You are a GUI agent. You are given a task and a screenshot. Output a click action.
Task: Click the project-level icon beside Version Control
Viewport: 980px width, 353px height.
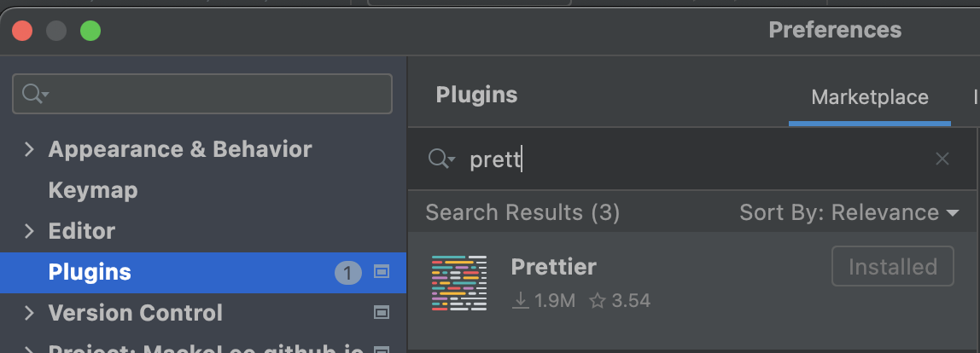click(x=382, y=312)
